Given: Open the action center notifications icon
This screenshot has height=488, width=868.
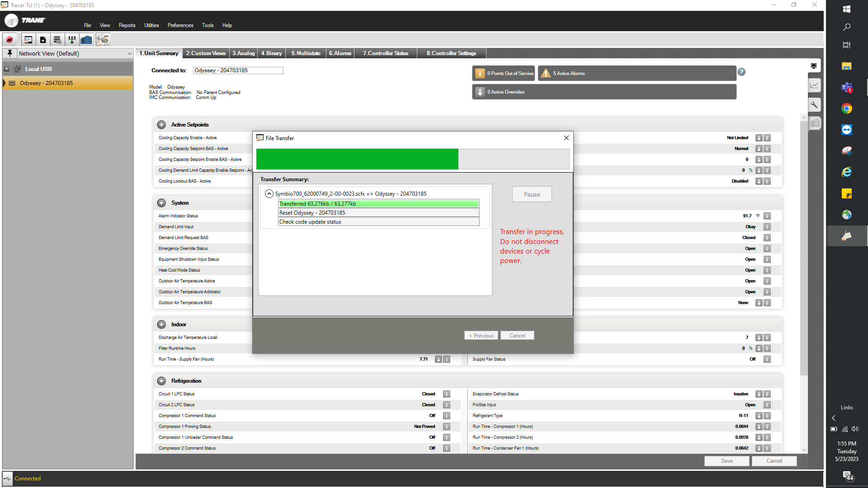Looking at the screenshot, I should (848, 476).
